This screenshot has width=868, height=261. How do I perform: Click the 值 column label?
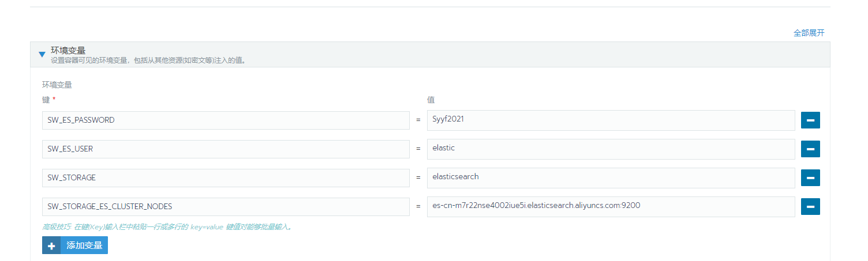pos(431,100)
